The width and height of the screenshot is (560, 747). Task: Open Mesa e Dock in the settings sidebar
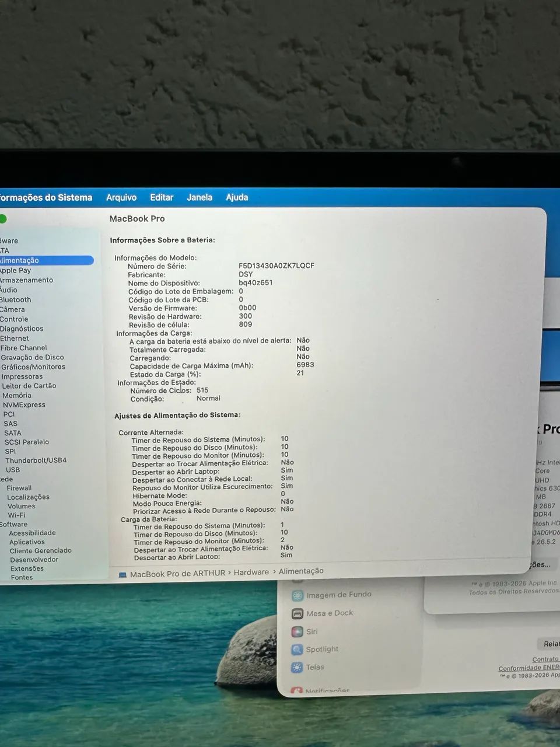click(x=323, y=613)
